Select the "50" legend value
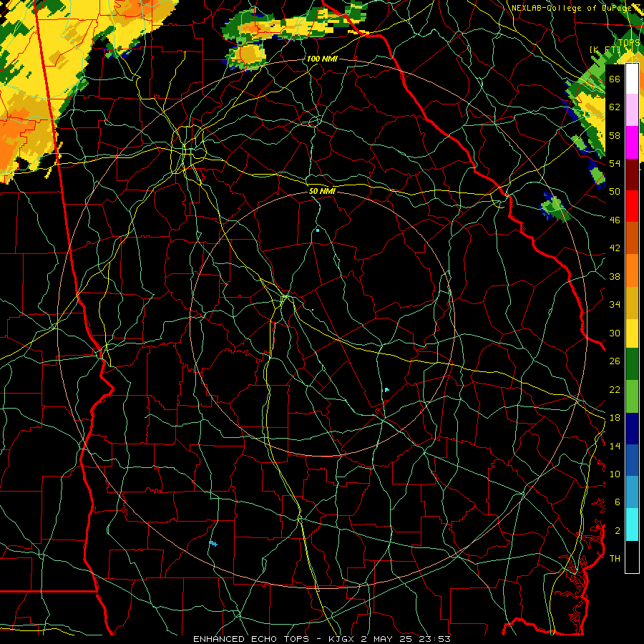This screenshot has height=644, width=644. click(x=615, y=192)
